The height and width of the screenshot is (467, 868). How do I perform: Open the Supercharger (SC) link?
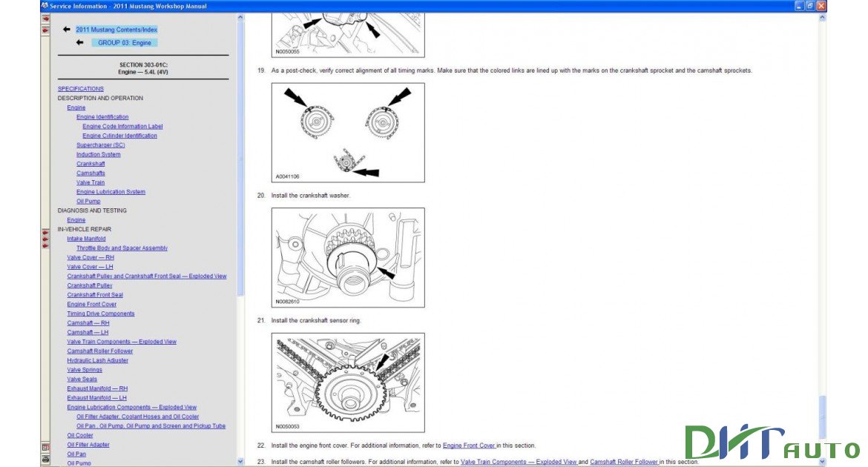101,145
